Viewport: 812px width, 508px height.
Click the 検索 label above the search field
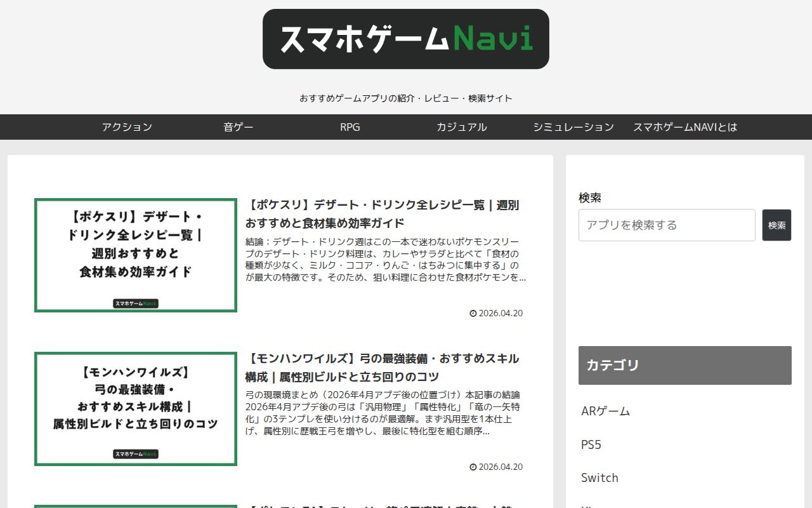pyautogui.click(x=590, y=197)
